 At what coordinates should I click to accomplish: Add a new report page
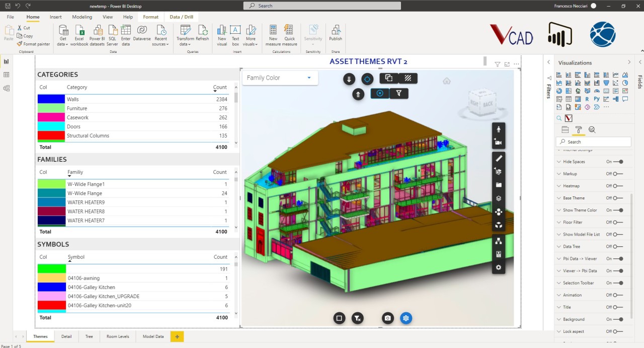coord(177,336)
